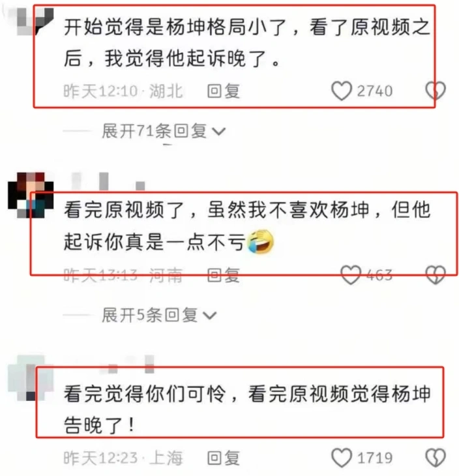The image size is (459, 476).
Task: Open the first commenter's pixelated avatar
Action: 33,22
